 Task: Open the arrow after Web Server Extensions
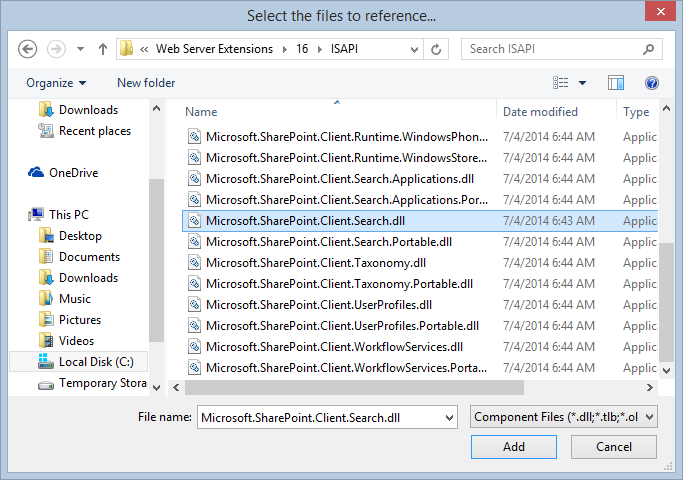(x=285, y=49)
